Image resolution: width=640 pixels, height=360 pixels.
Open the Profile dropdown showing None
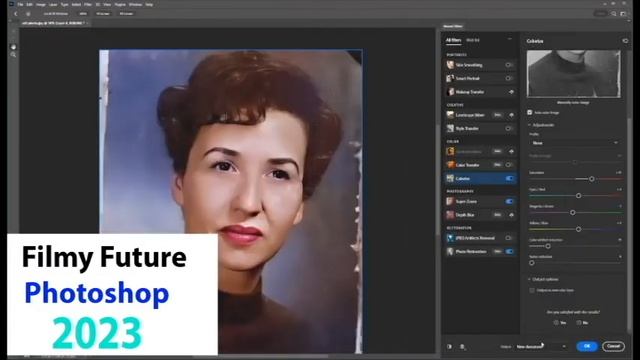tap(575, 143)
